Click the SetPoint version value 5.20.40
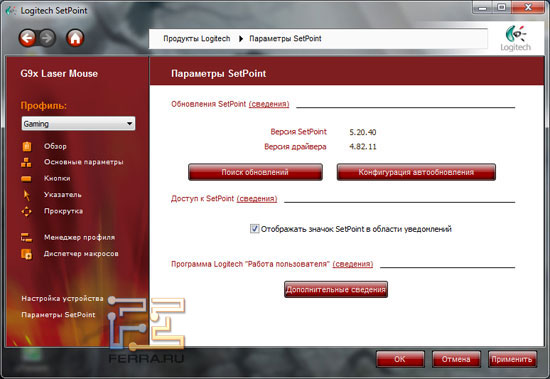550x379 pixels. (x=363, y=132)
